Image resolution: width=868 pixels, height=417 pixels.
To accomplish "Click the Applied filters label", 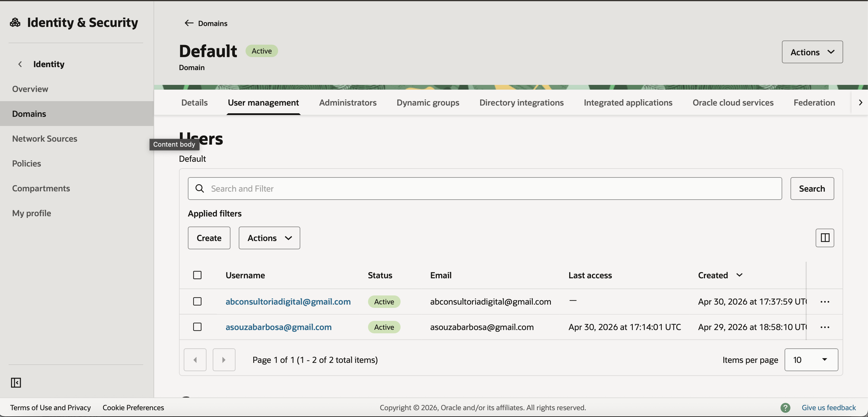I will pos(215,214).
